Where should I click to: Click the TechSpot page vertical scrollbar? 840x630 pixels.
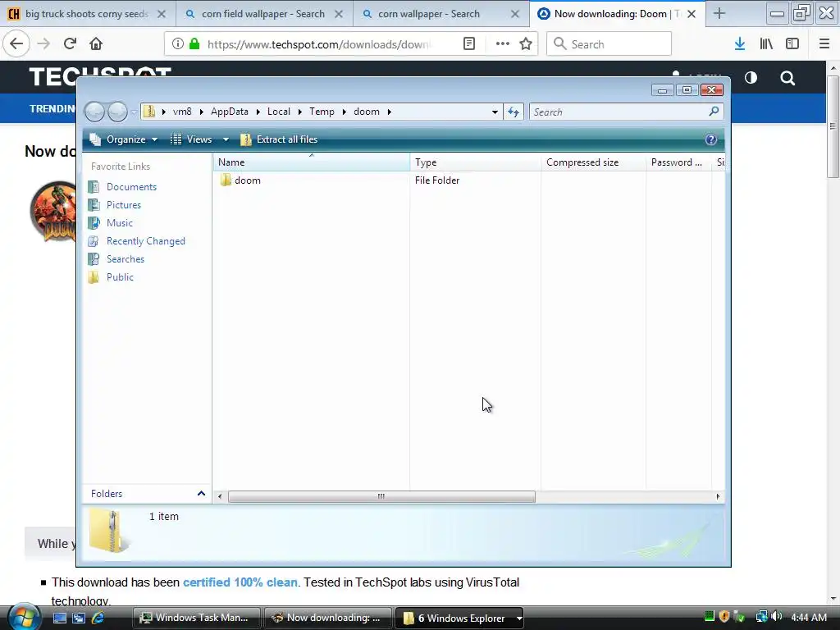(833, 126)
